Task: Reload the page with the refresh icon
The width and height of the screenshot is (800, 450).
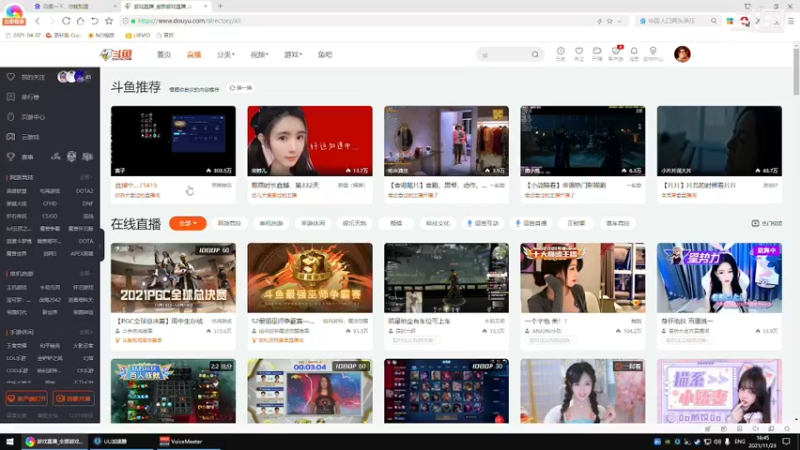Action: (x=66, y=21)
